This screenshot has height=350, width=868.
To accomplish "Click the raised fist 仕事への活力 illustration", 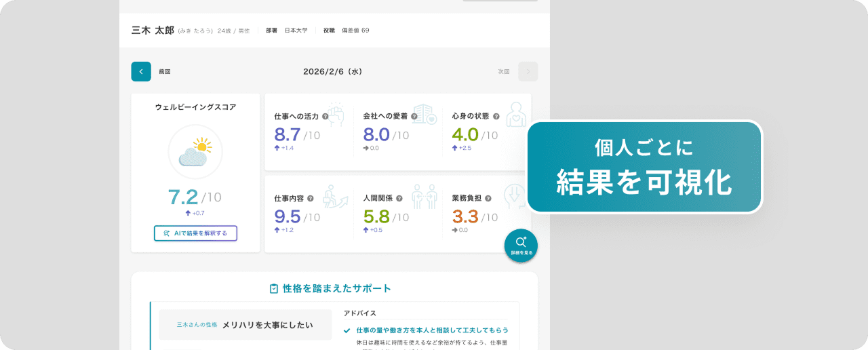I will 336,113.
